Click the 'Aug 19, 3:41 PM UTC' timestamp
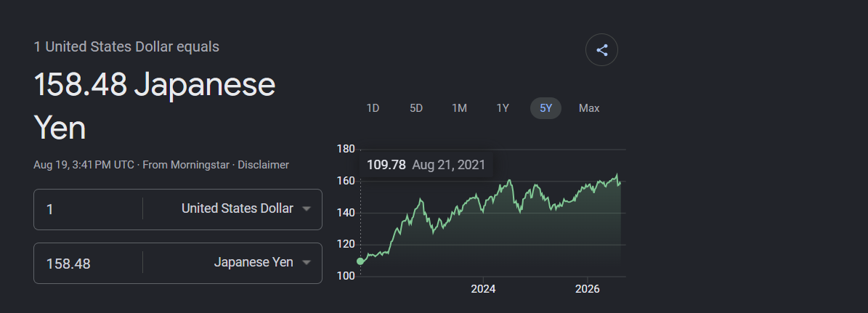 click(84, 165)
